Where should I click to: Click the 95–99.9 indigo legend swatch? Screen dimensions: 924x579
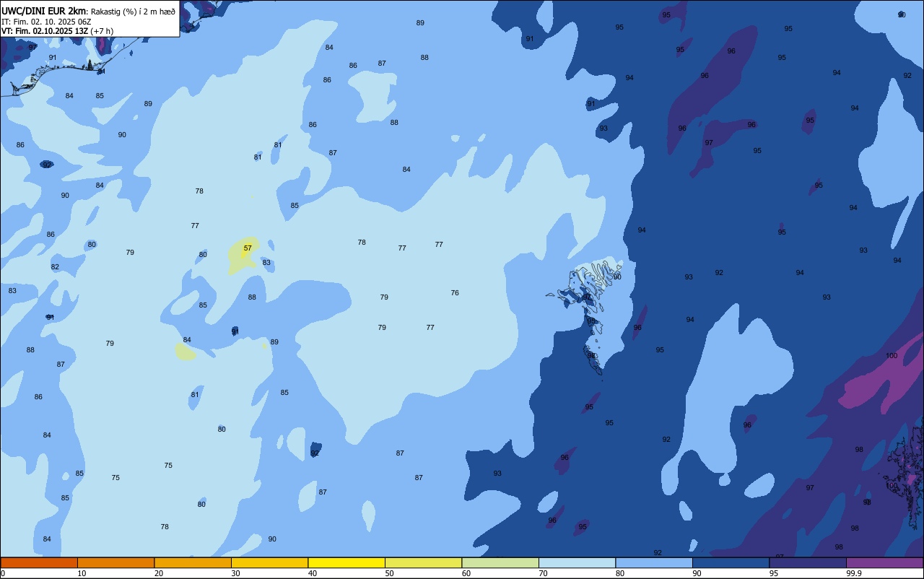(x=808, y=562)
